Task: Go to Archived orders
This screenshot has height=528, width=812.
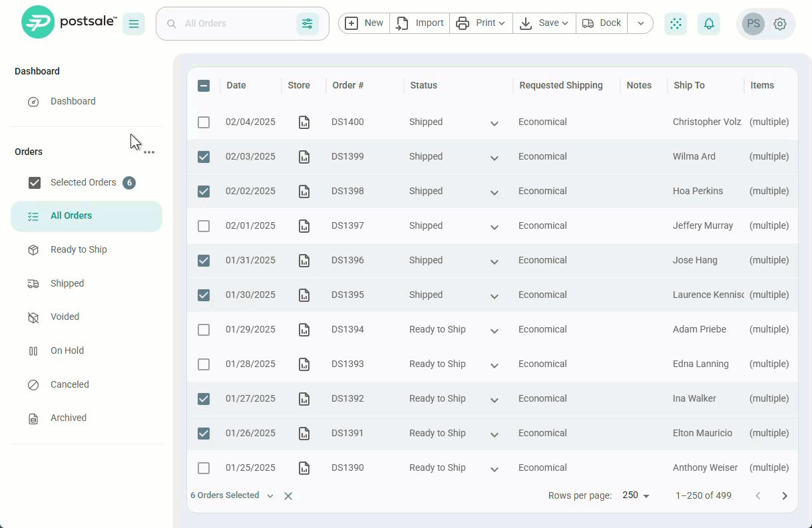Action: (69, 418)
